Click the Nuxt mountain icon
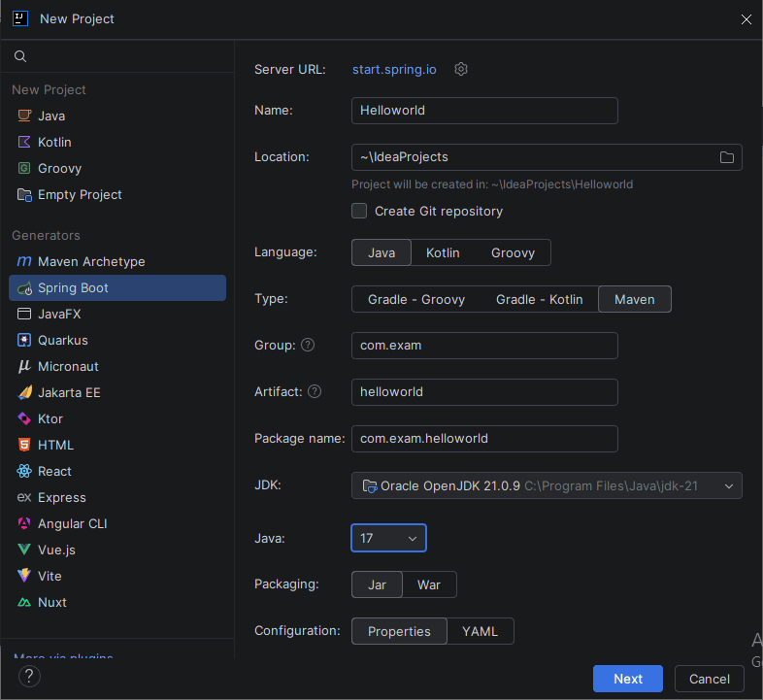 (24, 603)
